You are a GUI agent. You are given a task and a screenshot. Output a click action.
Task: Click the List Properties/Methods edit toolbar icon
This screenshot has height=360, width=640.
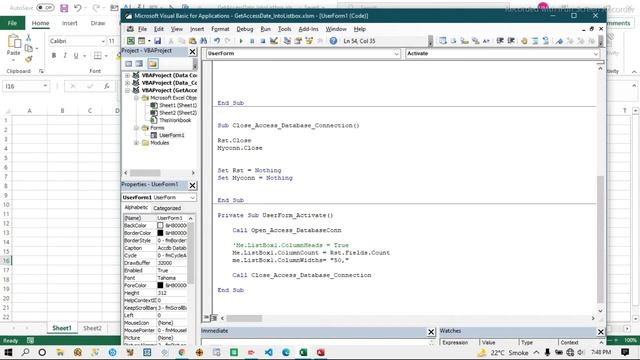pos(443,41)
